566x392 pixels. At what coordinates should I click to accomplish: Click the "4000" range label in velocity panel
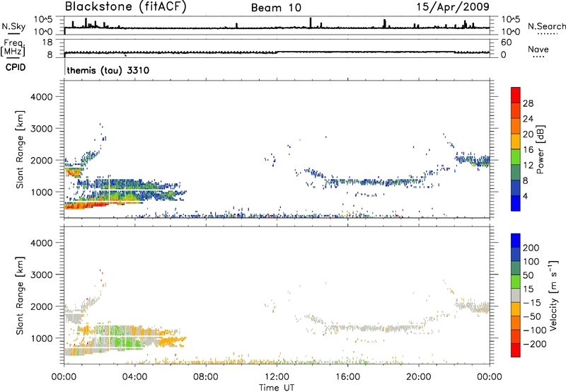coord(41,243)
